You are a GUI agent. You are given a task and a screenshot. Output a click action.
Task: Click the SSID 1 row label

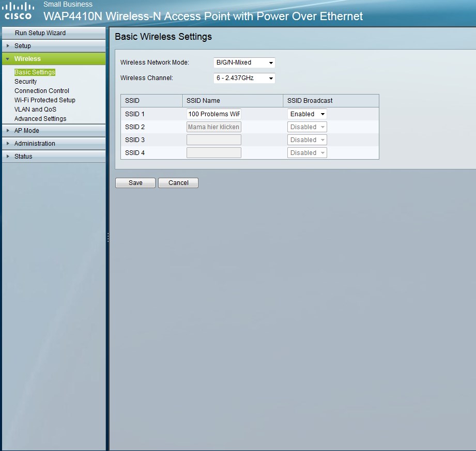134,114
